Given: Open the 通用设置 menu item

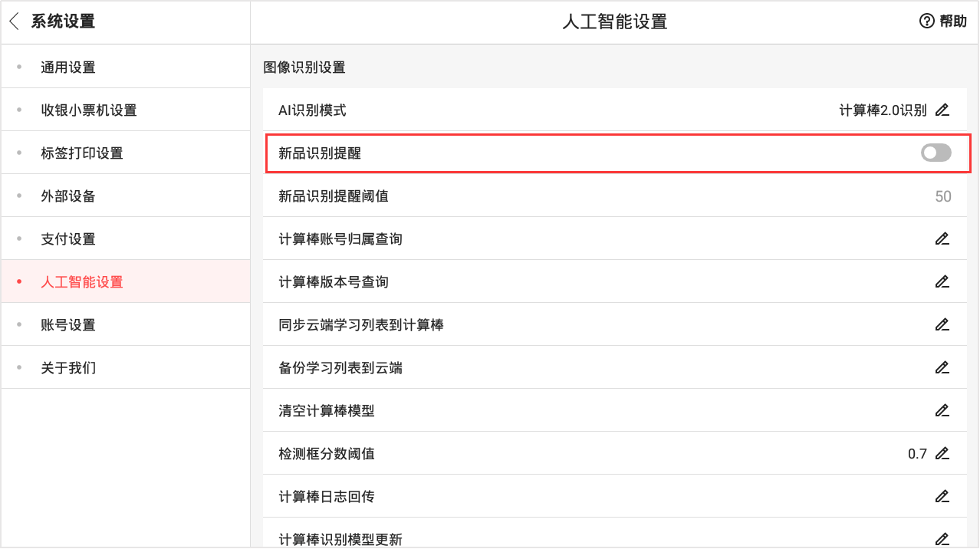Looking at the screenshot, I should [68, 67].
